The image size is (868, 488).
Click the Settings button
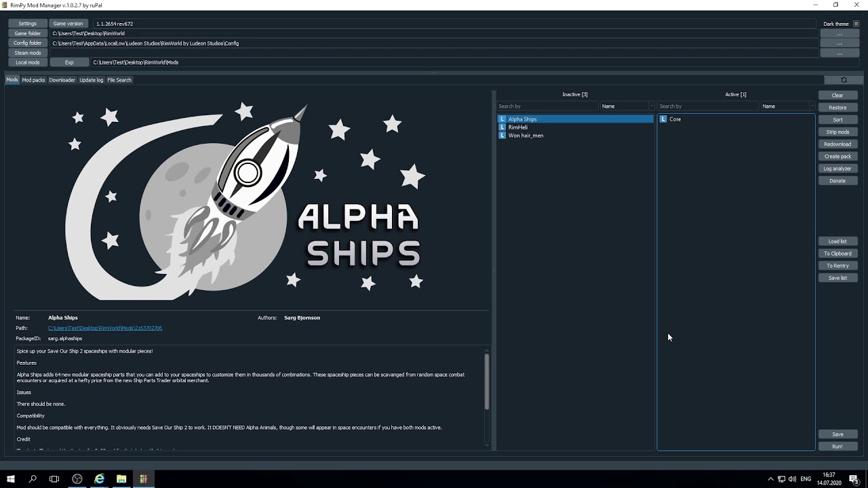point(28,24)
